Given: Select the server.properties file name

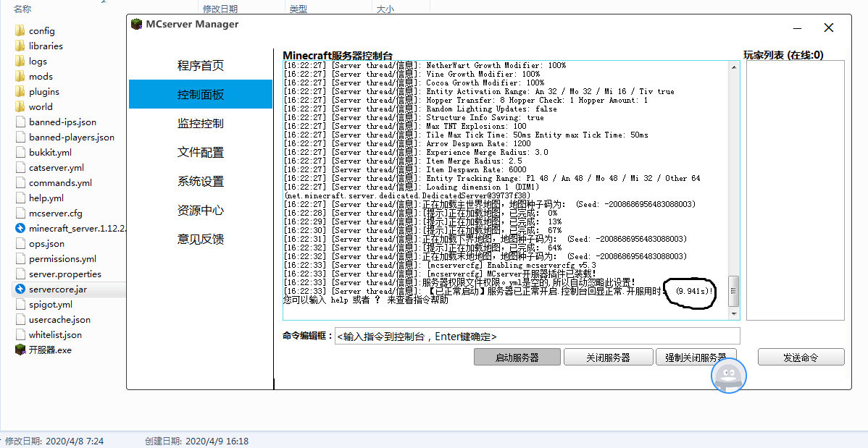Looking at the screenshot, I should 65,274.
